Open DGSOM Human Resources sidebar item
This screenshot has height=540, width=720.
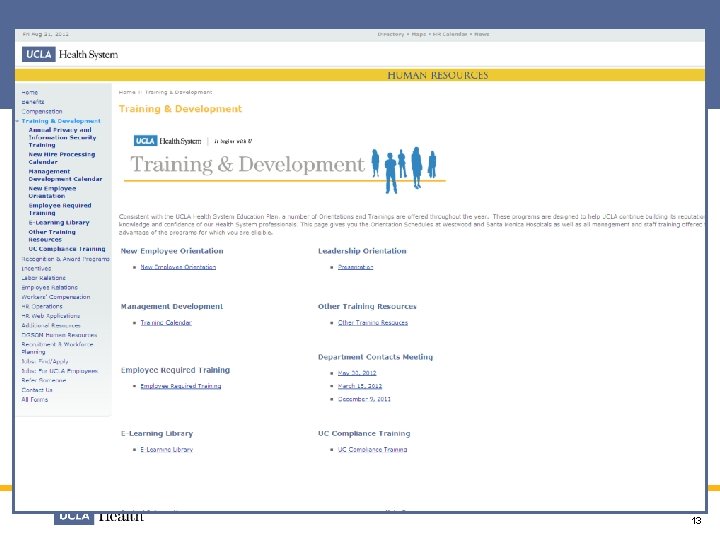click(x=59, y=335)
